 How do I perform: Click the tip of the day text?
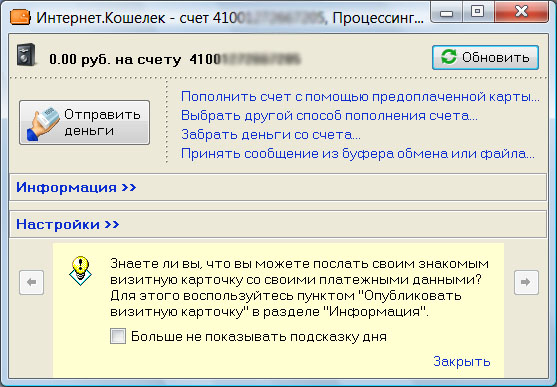coord(299,287)
